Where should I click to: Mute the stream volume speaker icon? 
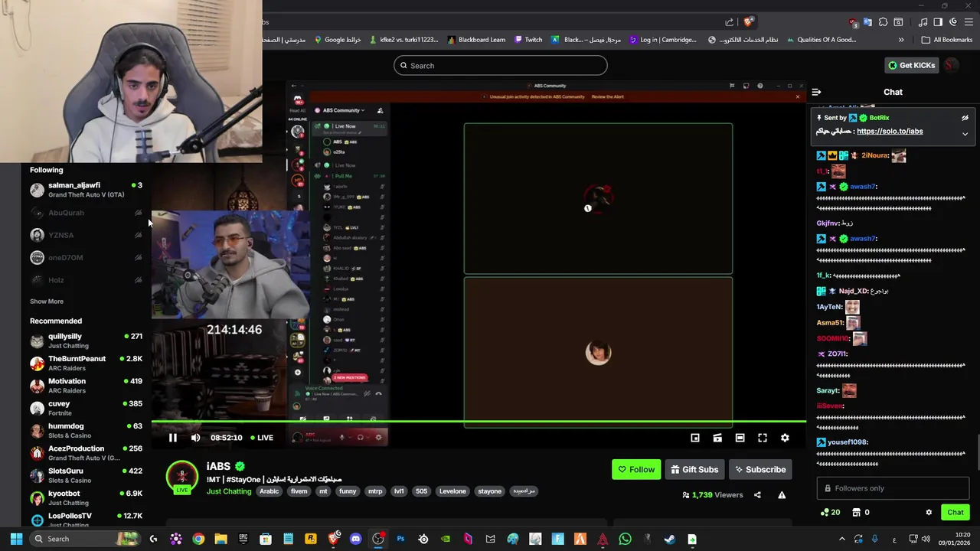click(195, 438)
